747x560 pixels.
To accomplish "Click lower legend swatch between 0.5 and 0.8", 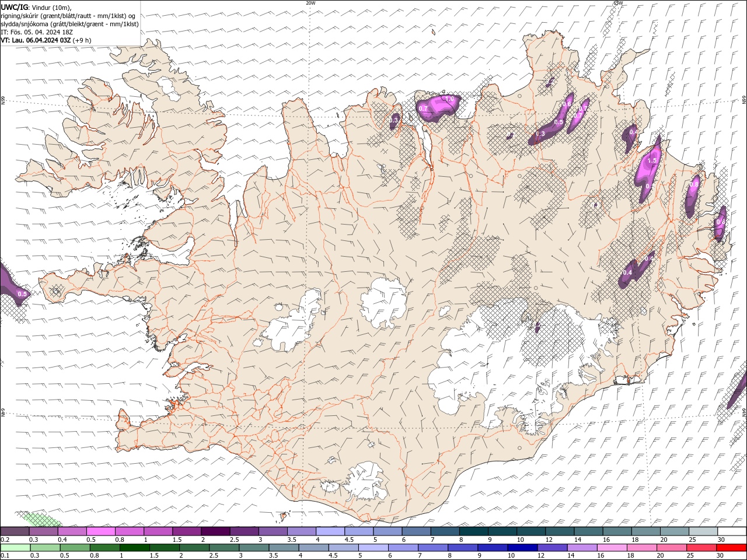I will (x=75, y=547).
